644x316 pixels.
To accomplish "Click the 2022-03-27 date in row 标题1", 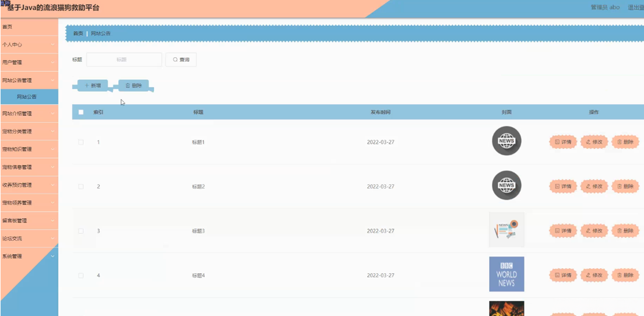I will click(381, 142).
